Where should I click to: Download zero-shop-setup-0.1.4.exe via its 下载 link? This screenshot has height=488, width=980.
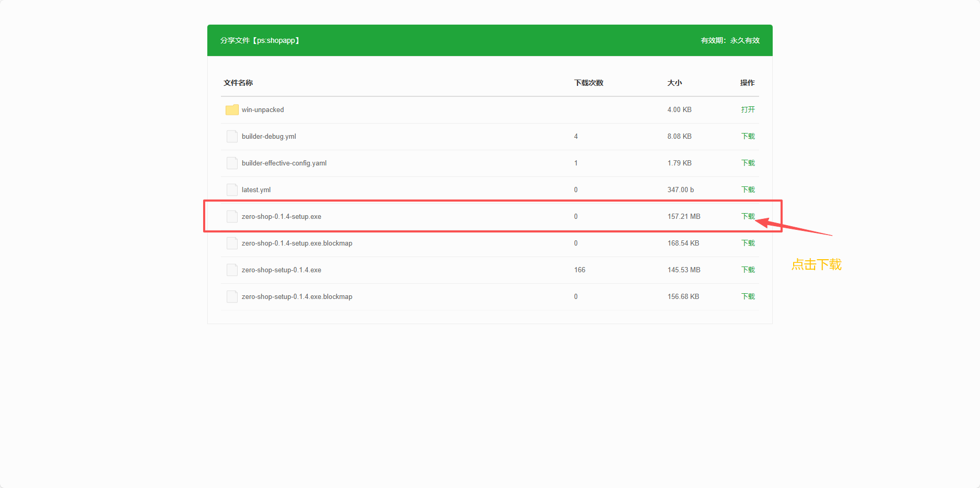point(748,270)
